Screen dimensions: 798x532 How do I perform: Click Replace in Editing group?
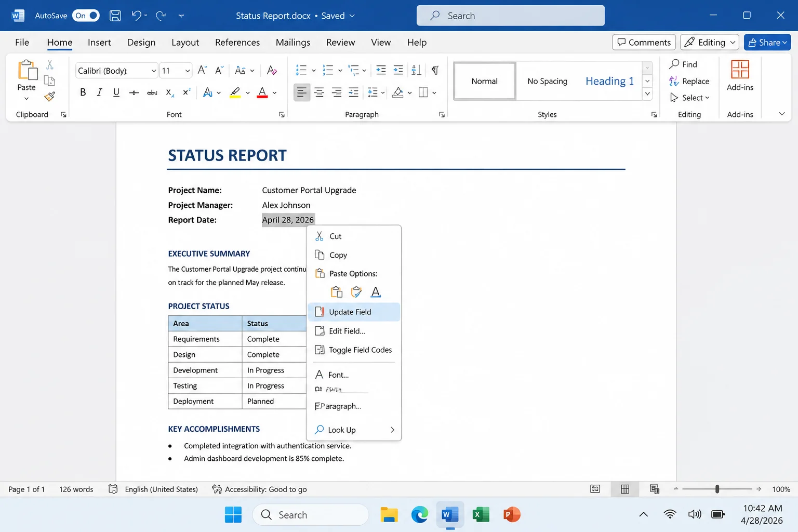coord(689,81)
